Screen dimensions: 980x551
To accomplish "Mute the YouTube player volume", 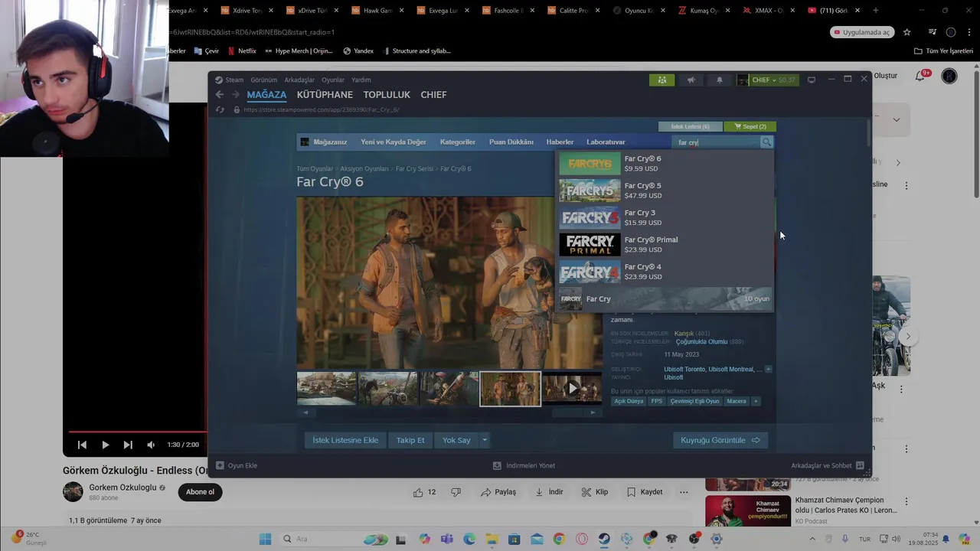I will (x=151, y=445).
